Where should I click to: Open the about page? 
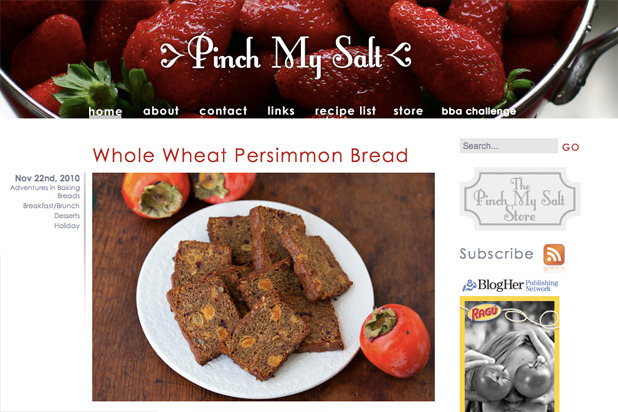click(161, 111)
